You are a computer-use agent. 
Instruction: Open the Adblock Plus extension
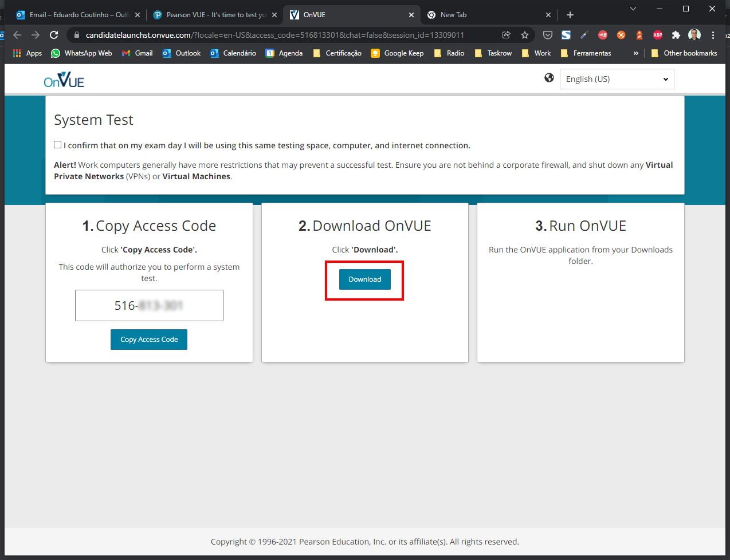pyautogui.click(x=658, y=35)
